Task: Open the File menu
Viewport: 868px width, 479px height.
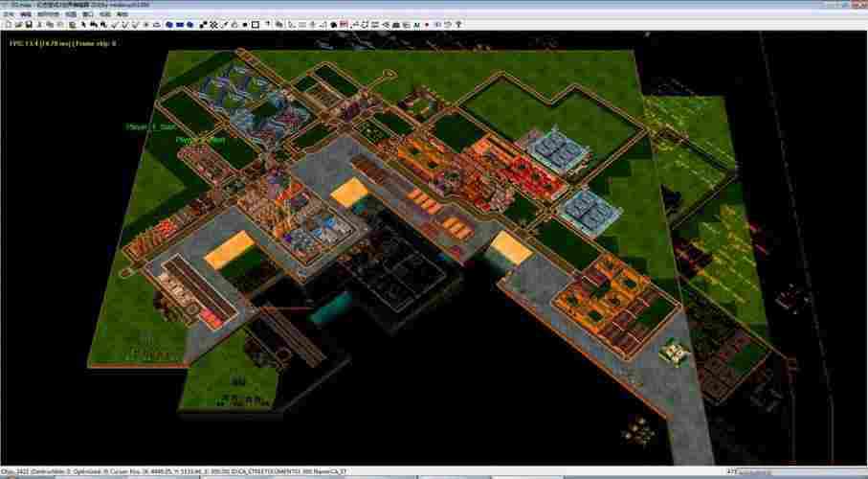Action: tap(9, 14)
